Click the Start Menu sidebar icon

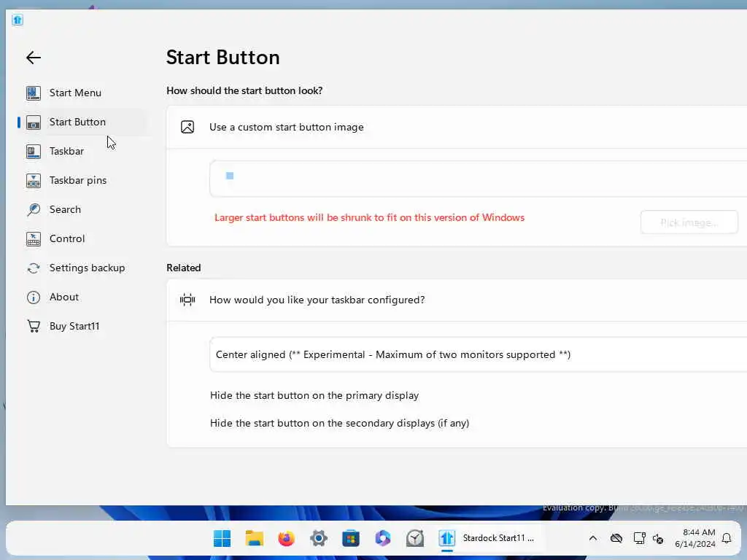[x=34, y=93]
